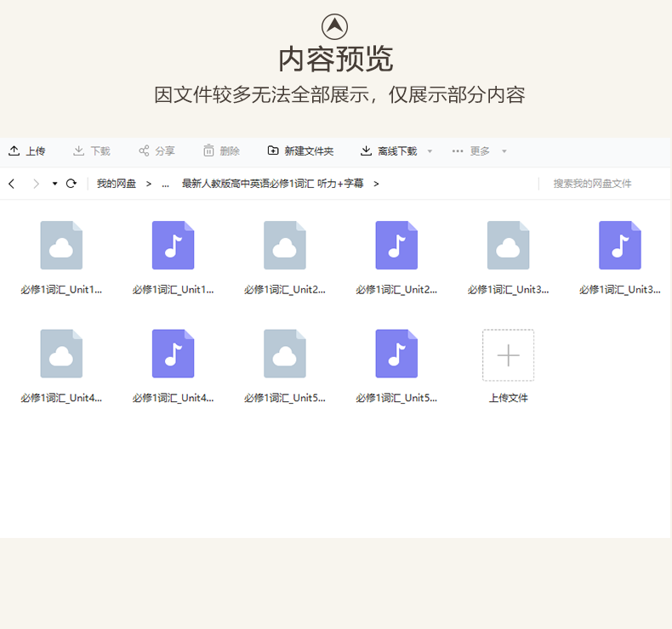Click the 上传 upload button
Image resolution: width=672 pixels, height=629 pixels.
(26, 151)
